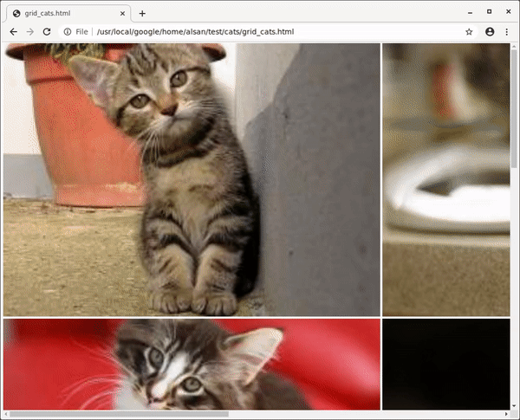
Task: Go back using the browser back arrow
Action: (13, 32)
